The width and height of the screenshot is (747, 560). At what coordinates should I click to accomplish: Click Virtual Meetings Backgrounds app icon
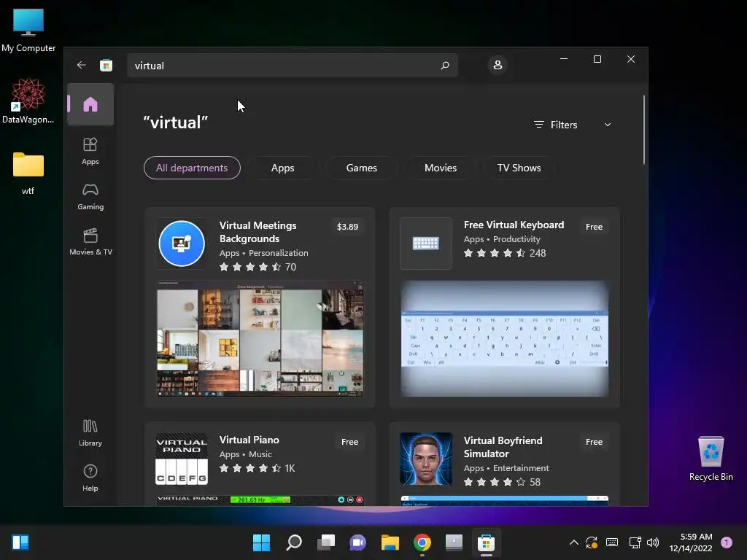coord(182,244)
